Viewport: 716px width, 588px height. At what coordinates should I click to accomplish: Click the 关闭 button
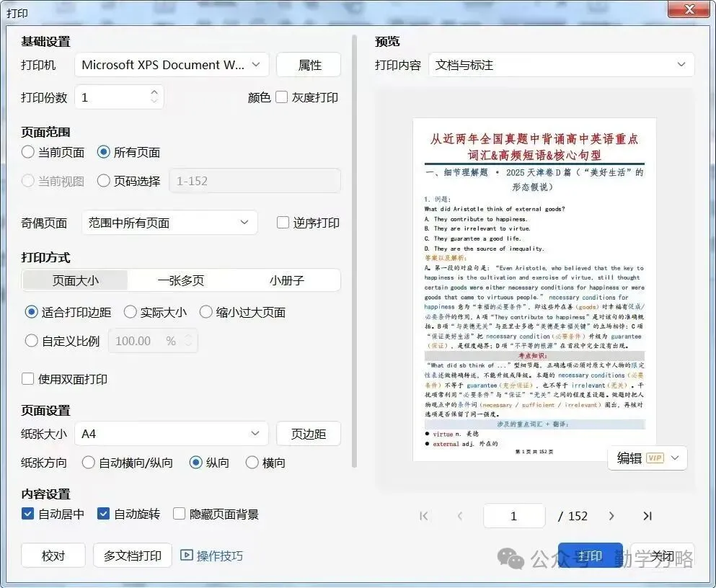[662, 555]
